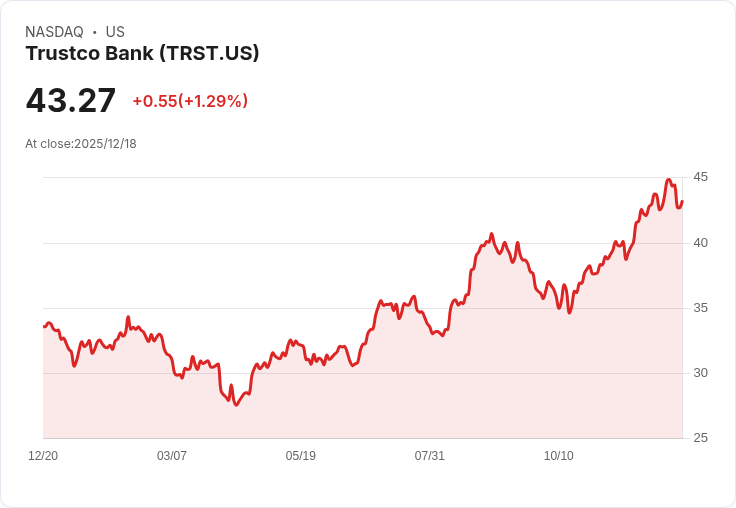
Task: Click the At close:2025/12/18 date text
Action: [81, 144]
